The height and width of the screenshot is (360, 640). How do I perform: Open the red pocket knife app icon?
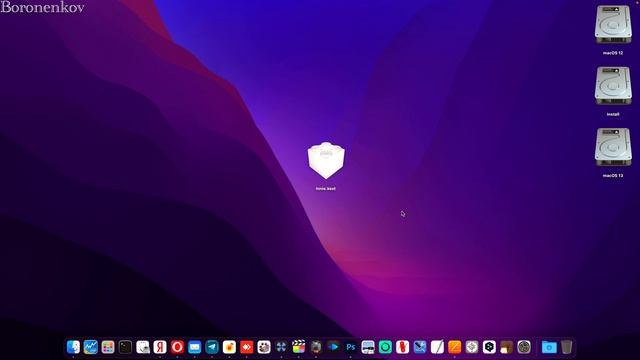(402, 347)
